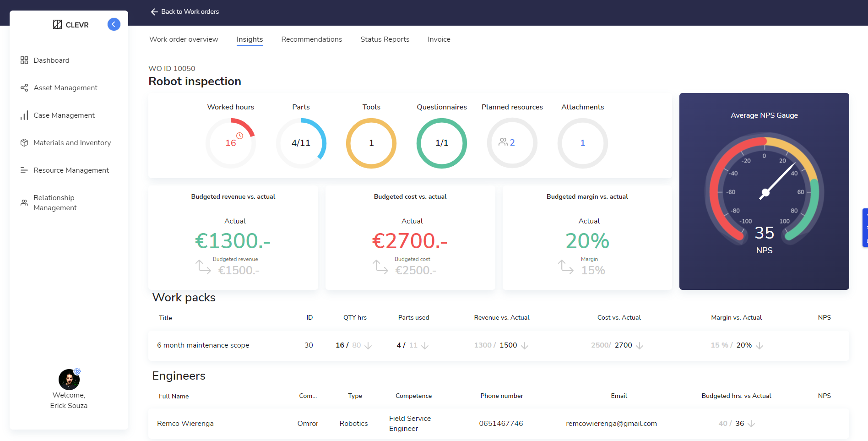Click the Tools progress ring showing 1
Viewport: 868px width, 441px height.
pos(371,143)
